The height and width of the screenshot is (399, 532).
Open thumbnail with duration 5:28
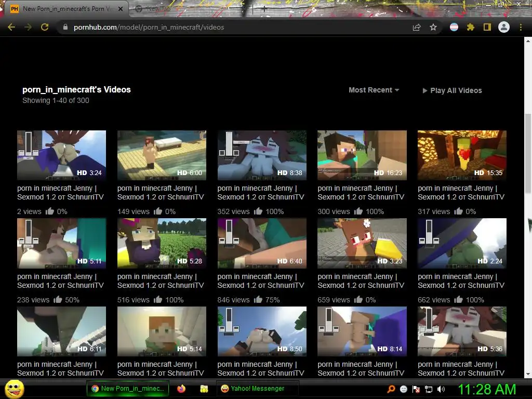(162, 243)
